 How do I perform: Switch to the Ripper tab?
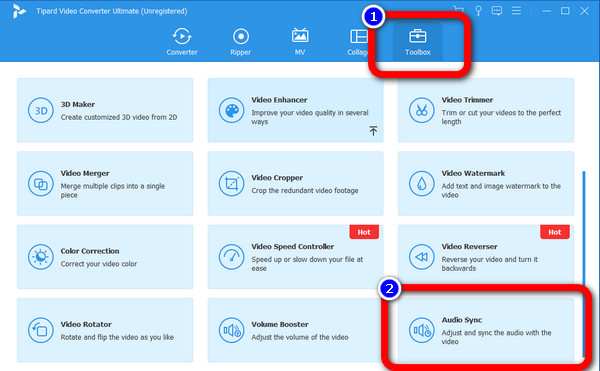240,41
